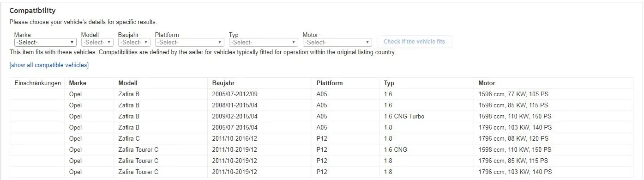This screenshot has height=180, width=644.
Task: Click the 'Please choose your vehicle's details' text
Action: point(83,22)
